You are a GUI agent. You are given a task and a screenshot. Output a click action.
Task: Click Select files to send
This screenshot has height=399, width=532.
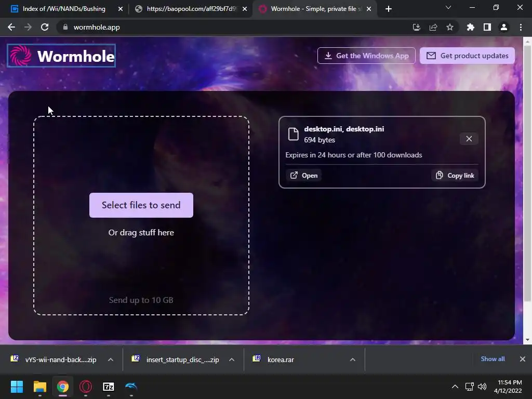141,205
